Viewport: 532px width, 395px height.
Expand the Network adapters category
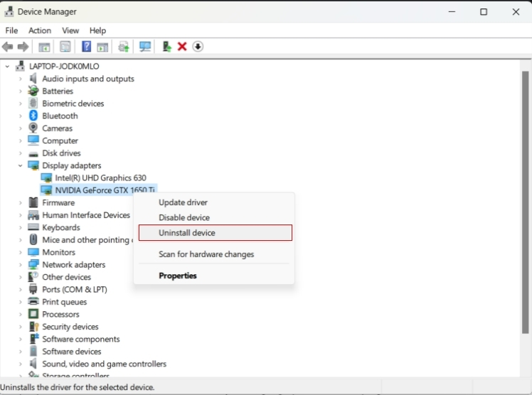[21, 264]
